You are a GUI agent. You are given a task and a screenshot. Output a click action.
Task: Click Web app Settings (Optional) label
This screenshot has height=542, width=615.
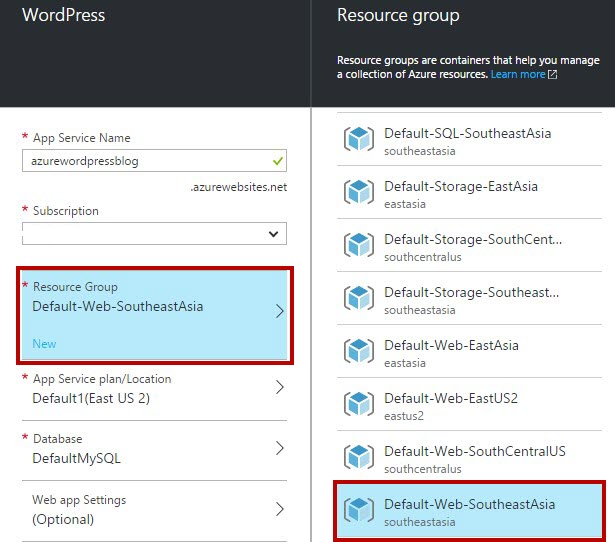coord(79,509)
